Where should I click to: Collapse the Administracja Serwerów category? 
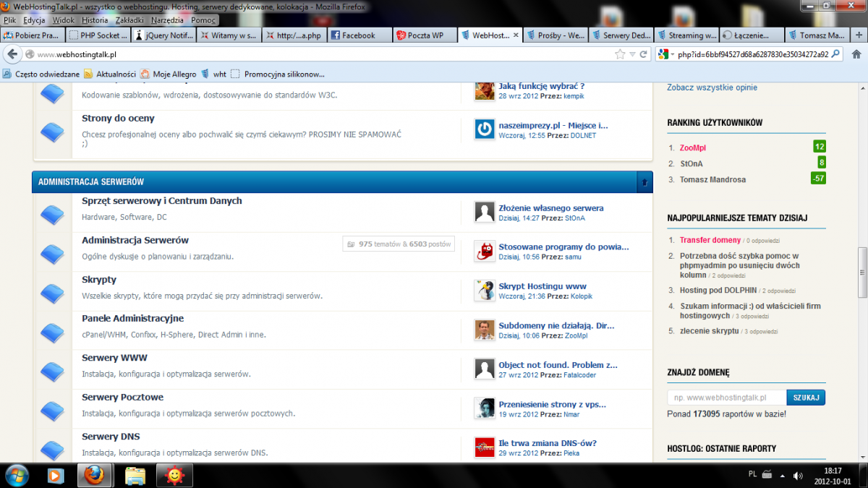pyautogui.click(x=644, y=182)
